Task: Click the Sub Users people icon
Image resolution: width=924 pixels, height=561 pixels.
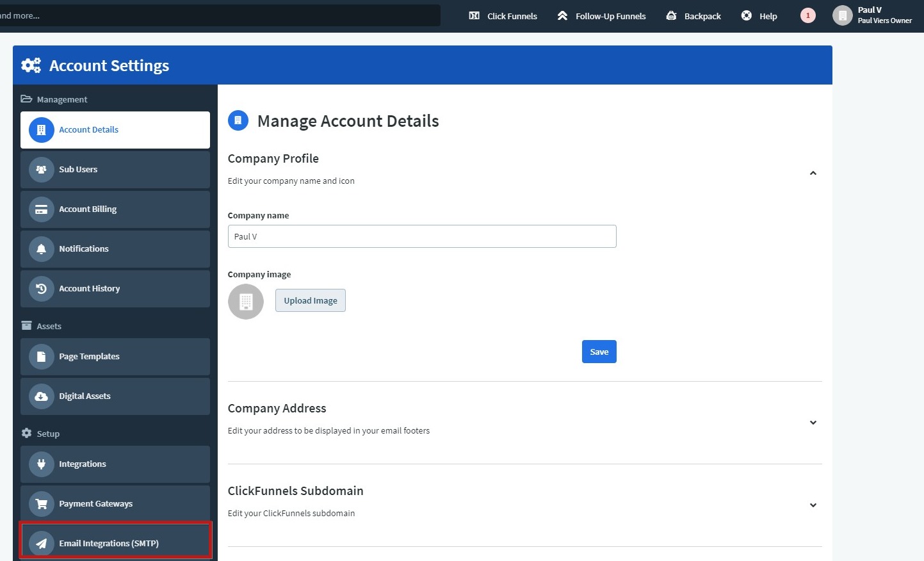Action: tap(42, 170)
